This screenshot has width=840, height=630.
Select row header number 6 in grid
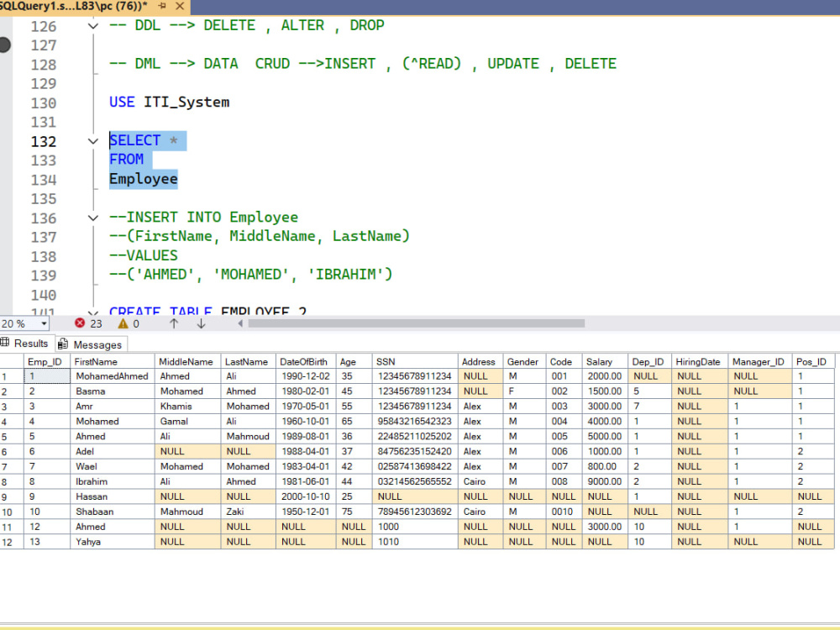pyautogui.click(x=12, y=451)
